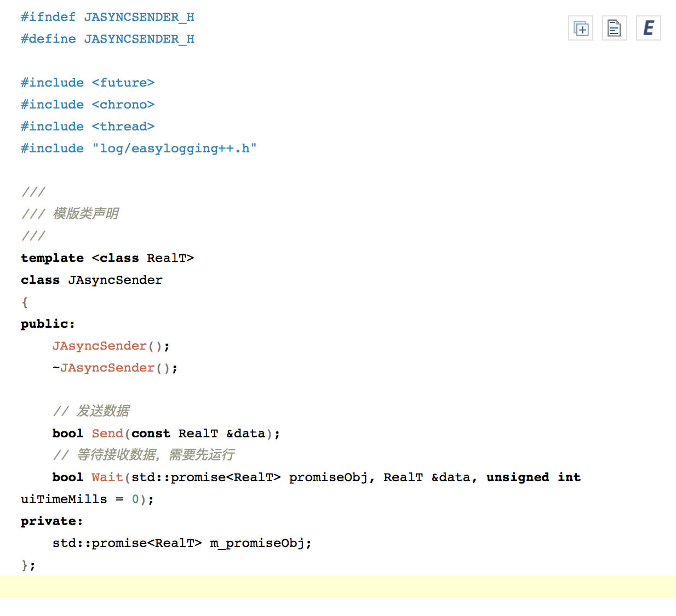Click the 'uiTimeMills = 0);' line
The width and height of the screenshot is (676, 616).
tap(88, 499)
